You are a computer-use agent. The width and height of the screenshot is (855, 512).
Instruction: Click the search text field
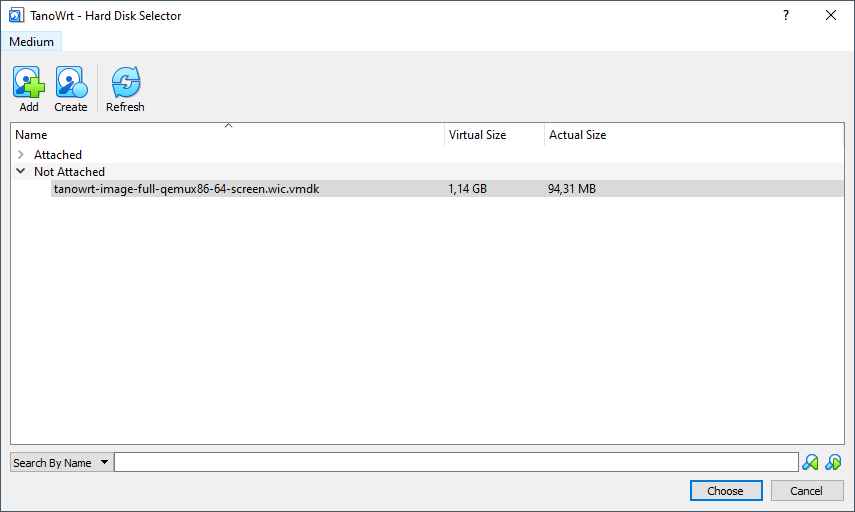point(456,462)
